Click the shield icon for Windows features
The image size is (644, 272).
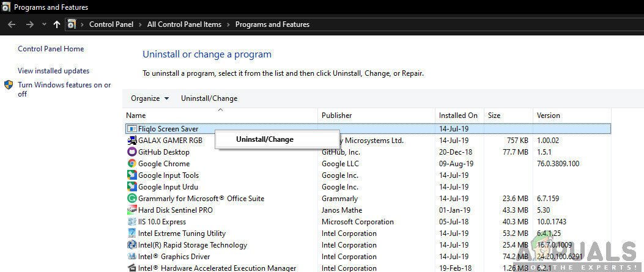point(9,85)
